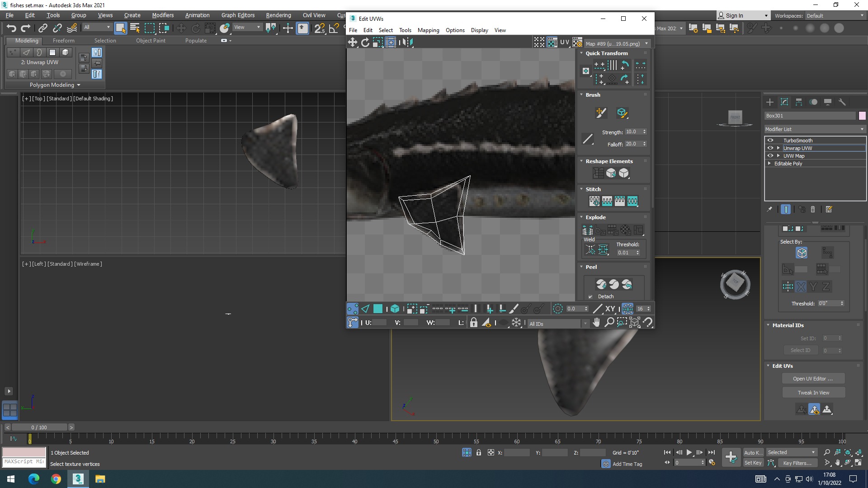The height and width of the screenshot is (488, 868).
Task: Select the Rotate tool in Edit UVWs toolbar
Action: pyautogui.click(x=365, y=42)
